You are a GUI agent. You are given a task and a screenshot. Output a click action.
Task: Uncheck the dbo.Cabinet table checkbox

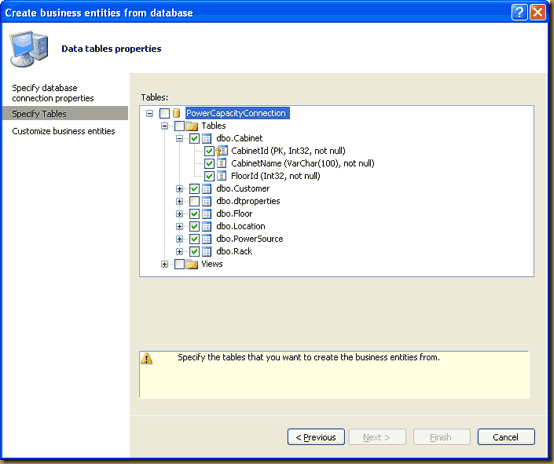(194, 139)
